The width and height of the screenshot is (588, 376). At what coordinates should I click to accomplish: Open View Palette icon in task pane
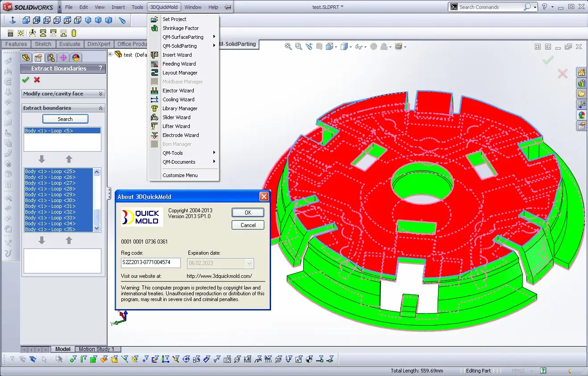click(581, 104)
